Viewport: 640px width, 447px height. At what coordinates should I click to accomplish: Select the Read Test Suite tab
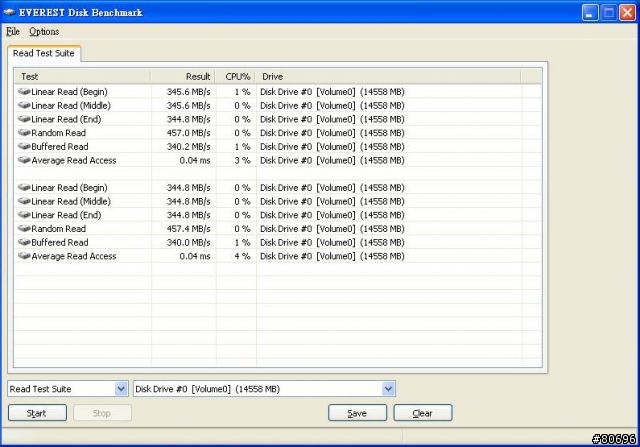click(x=44, y=53)
